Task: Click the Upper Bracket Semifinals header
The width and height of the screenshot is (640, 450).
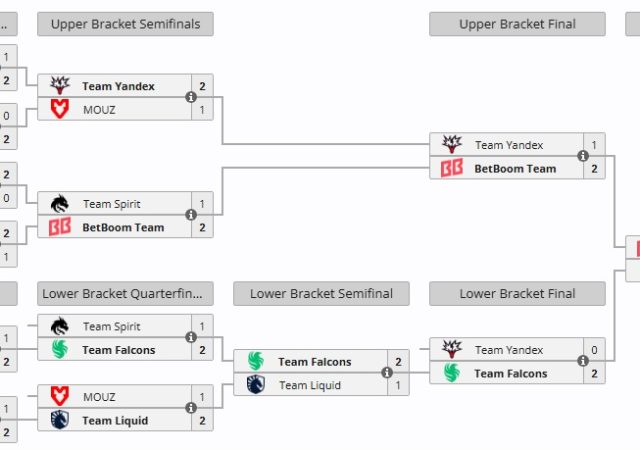Action: point(125,24)
